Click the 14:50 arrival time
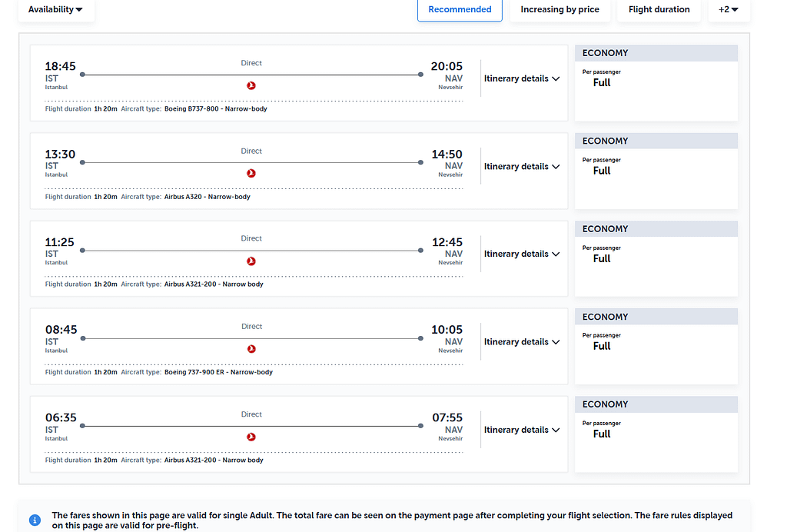This screenshot has height=532, width=787. (x=447, y=154)
